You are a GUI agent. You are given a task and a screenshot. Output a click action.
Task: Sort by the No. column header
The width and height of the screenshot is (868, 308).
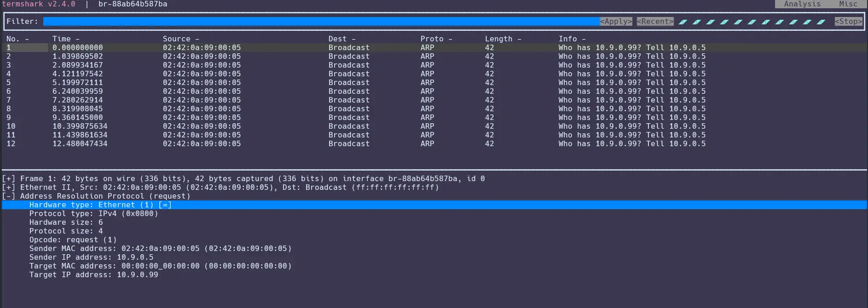[x=17, y=39]
